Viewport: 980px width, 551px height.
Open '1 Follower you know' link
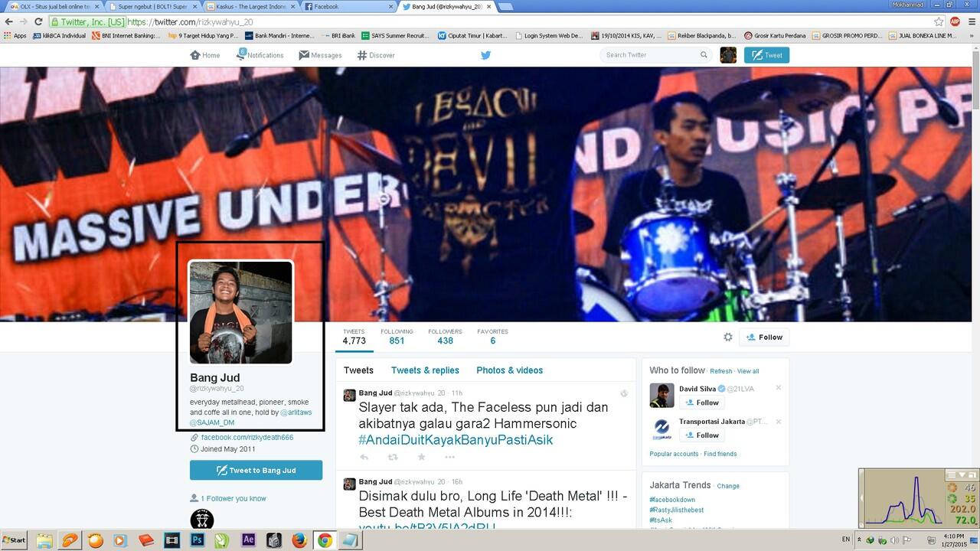234,498
